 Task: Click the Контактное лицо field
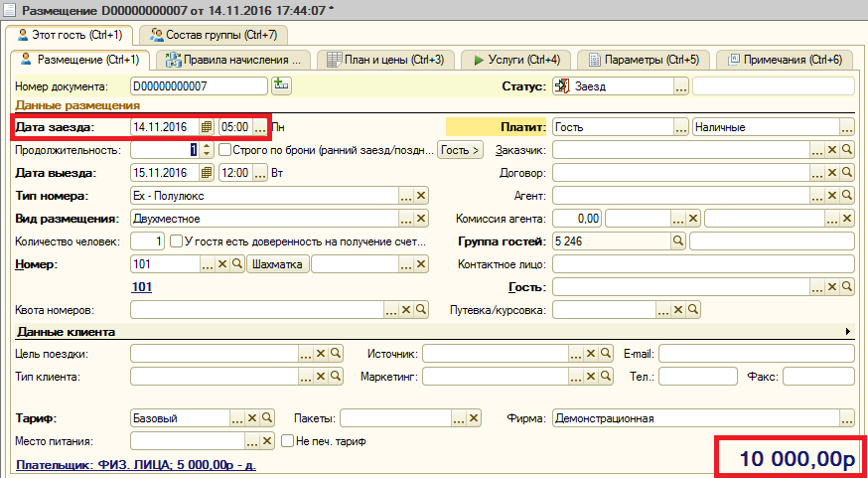(703, 264)
